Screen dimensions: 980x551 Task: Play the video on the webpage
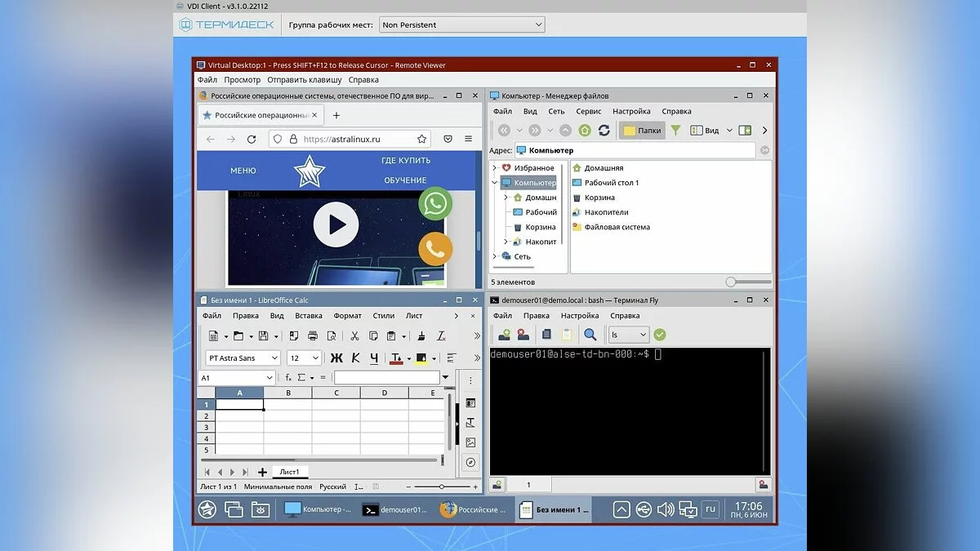click(336, 224)
